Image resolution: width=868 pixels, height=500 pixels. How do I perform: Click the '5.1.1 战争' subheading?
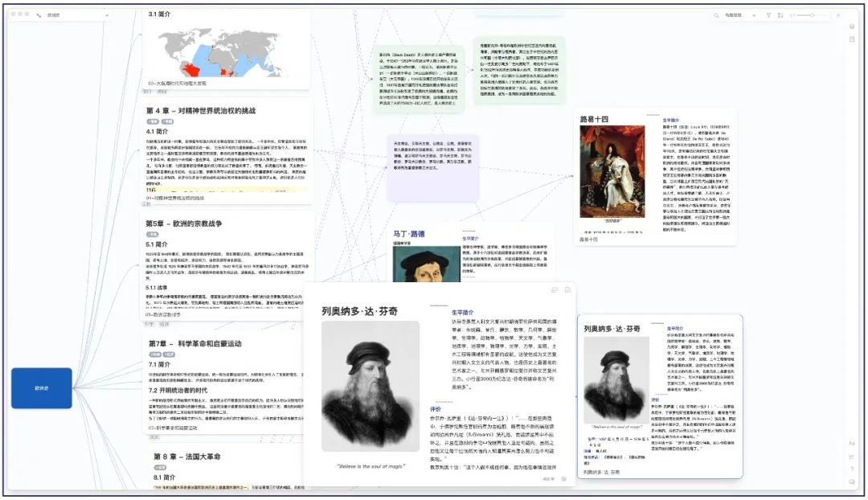coord(156,288)
